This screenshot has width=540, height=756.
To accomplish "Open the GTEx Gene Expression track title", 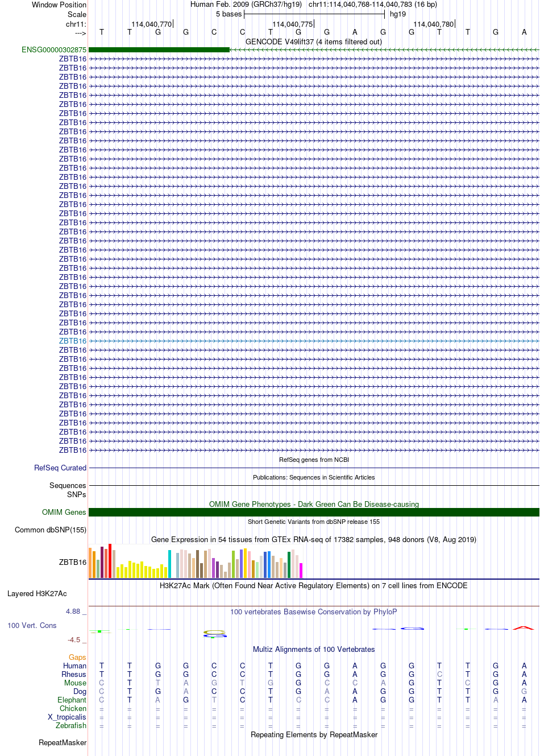I will 314,540.
